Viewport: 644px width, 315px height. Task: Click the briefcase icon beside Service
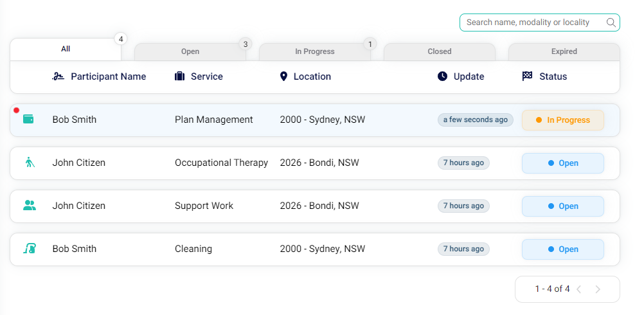point(179,76)
